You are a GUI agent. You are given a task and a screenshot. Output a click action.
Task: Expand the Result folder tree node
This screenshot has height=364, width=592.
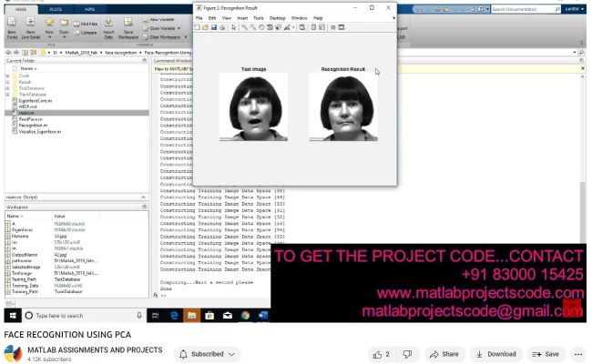(7, 82)
